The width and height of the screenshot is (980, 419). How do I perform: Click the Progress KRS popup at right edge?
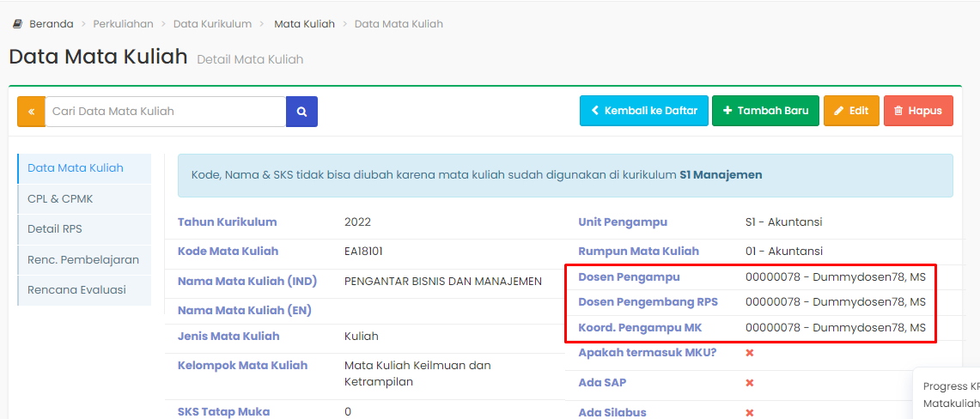(947, 393)
